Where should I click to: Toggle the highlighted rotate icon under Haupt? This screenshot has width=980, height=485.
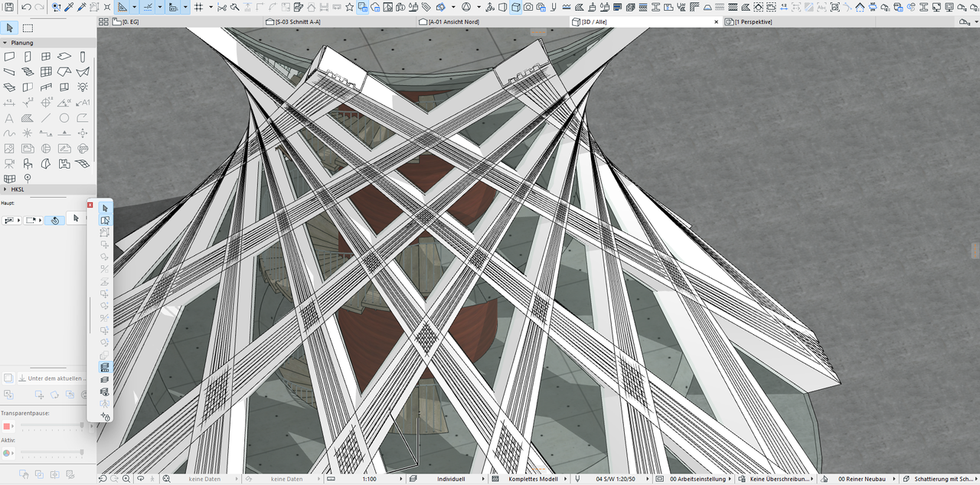pos(54,220)
